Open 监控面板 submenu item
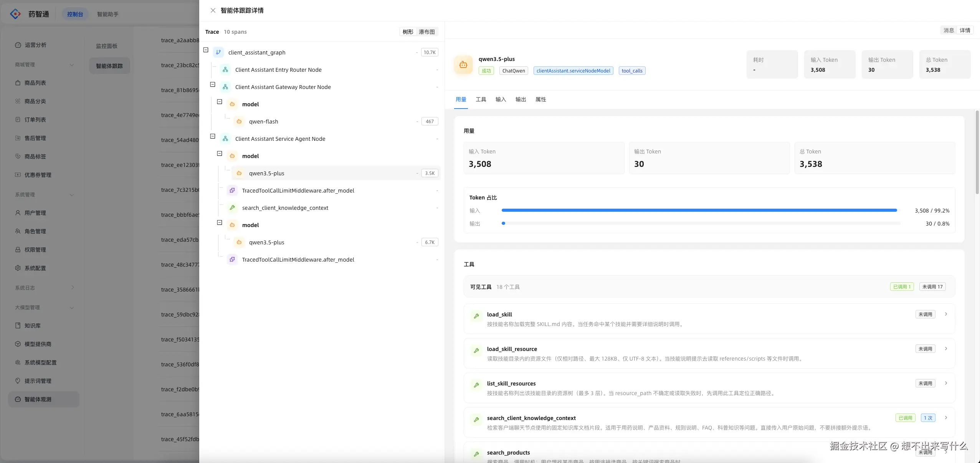This screenshot has width=980, height=463. click(107, 46)
